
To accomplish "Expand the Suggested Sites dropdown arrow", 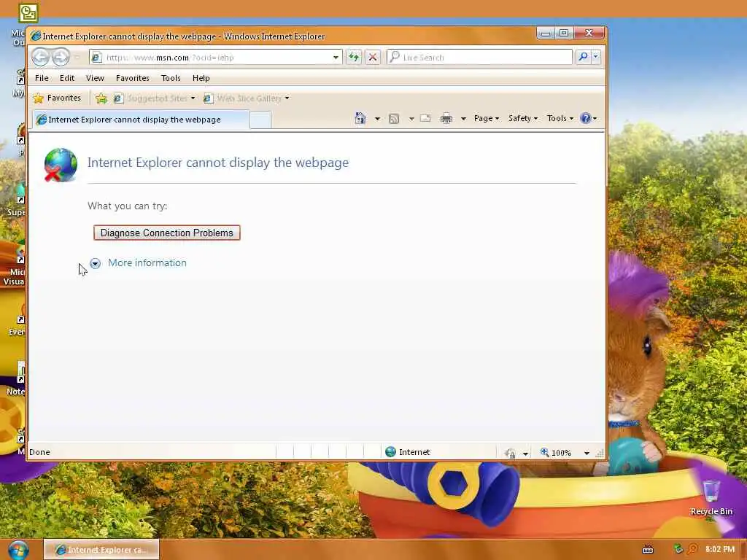I will pyautogui.click(x=193, y=98).
